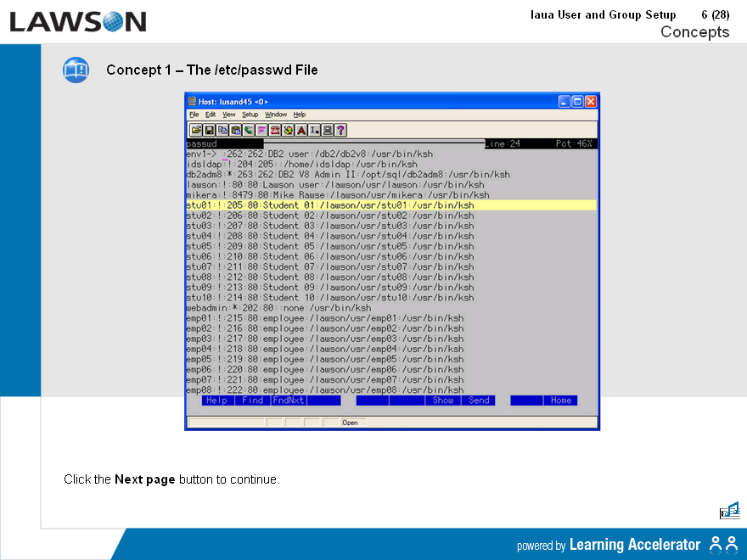Click the db2adm8 DB2 V8 Admin line
Screen dimensions: 747x560
tap(348, 175)
